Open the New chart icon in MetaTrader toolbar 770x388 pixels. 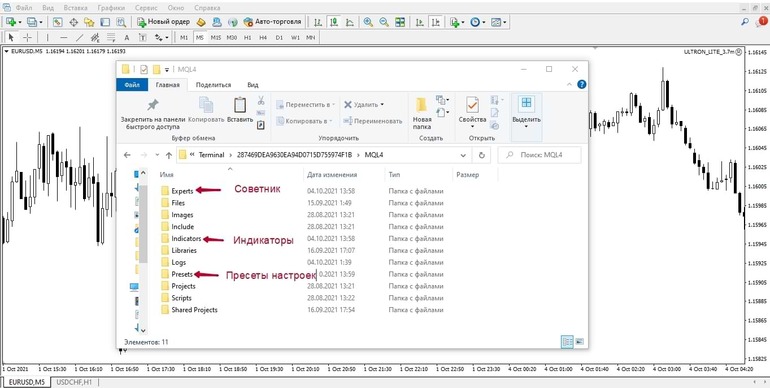pyautogui.click(x=11, y=22)
